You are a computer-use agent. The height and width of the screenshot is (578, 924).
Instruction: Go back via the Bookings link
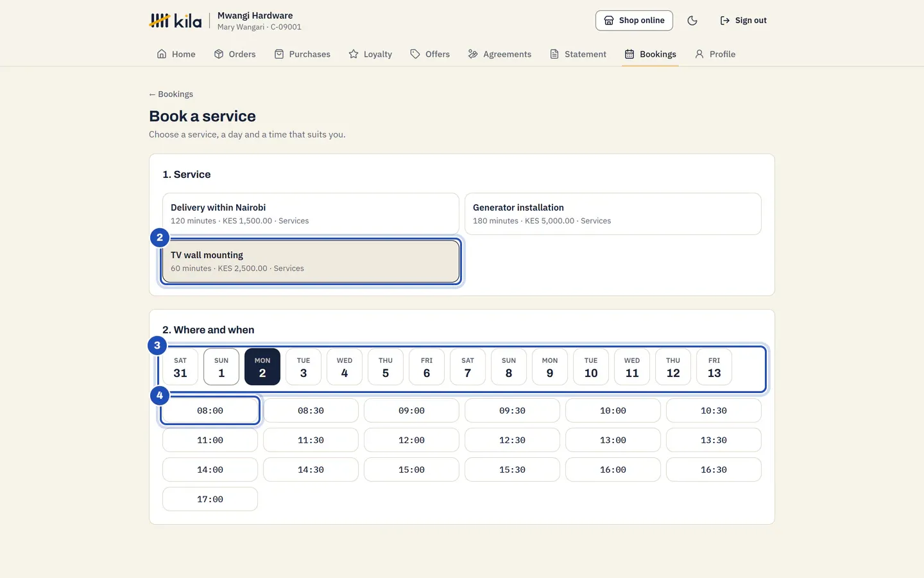click(x=171, y=94)
